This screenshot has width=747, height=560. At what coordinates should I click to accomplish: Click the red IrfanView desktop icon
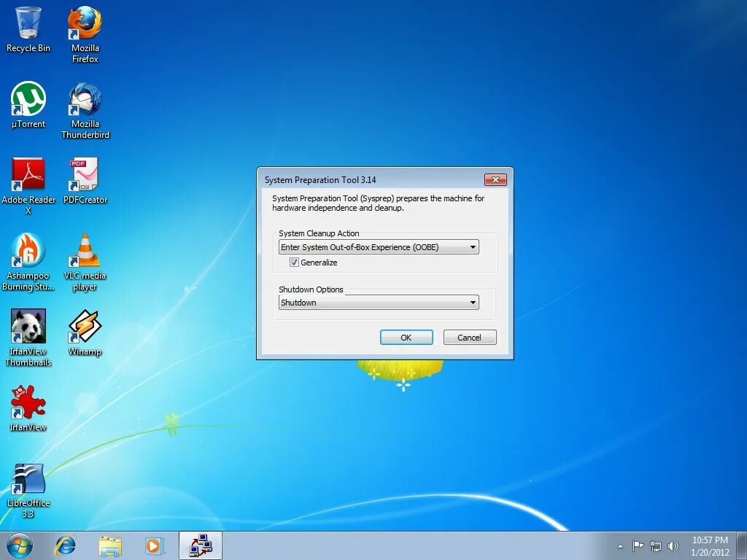click(x=28, y=408)
